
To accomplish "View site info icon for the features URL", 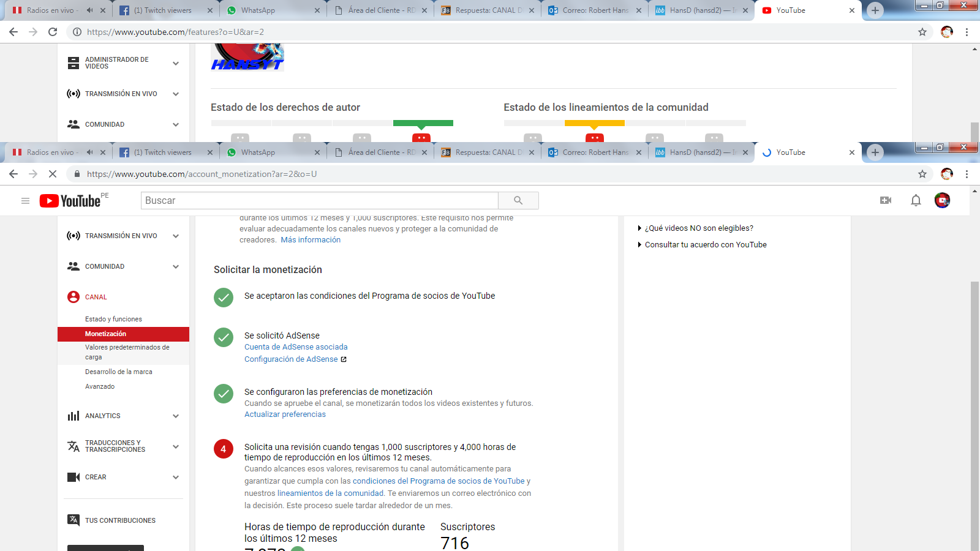I will point(77,32).
